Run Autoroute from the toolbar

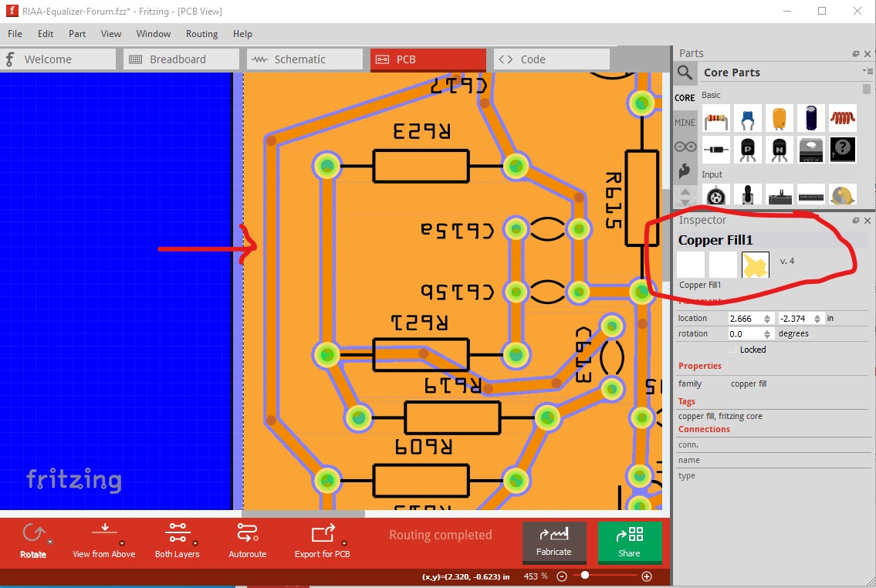tap(248, 540)
